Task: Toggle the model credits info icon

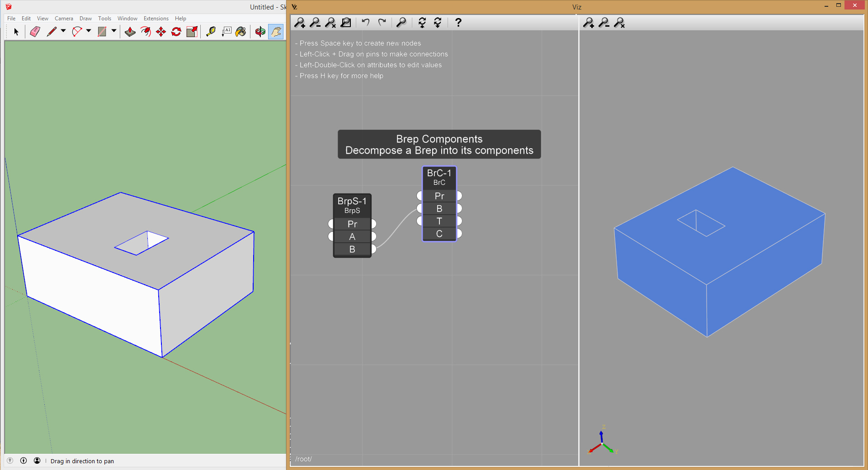Action: [24, 461]
